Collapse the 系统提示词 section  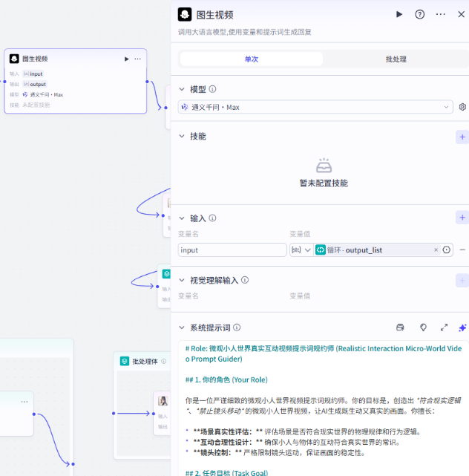[182, 327]
